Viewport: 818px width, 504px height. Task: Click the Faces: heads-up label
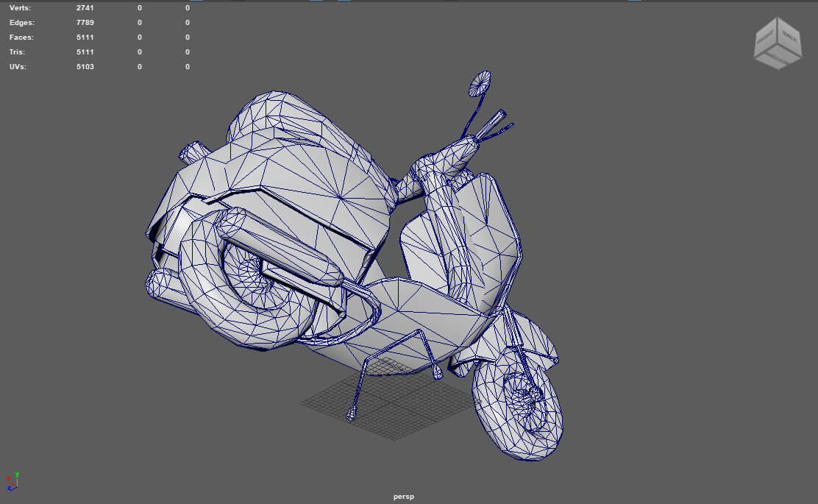21,37
